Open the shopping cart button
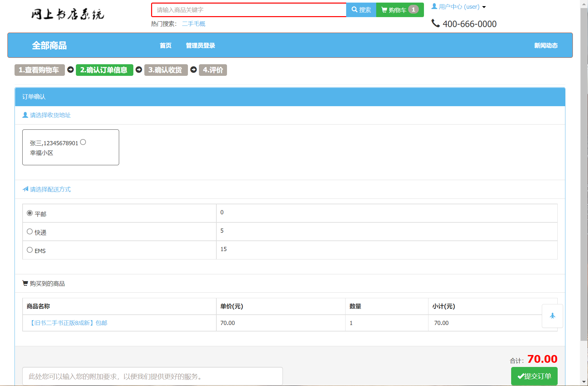Screen dimensions: 588x386 pos(400,10)
